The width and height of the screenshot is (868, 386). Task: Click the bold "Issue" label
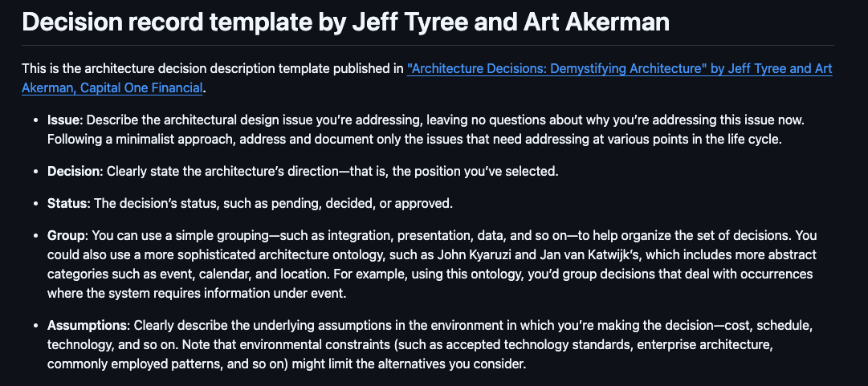click(64, 120)
